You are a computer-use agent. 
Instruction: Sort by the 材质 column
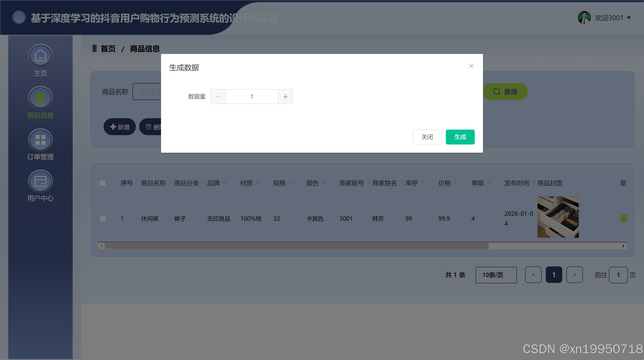tap(258, 183)
